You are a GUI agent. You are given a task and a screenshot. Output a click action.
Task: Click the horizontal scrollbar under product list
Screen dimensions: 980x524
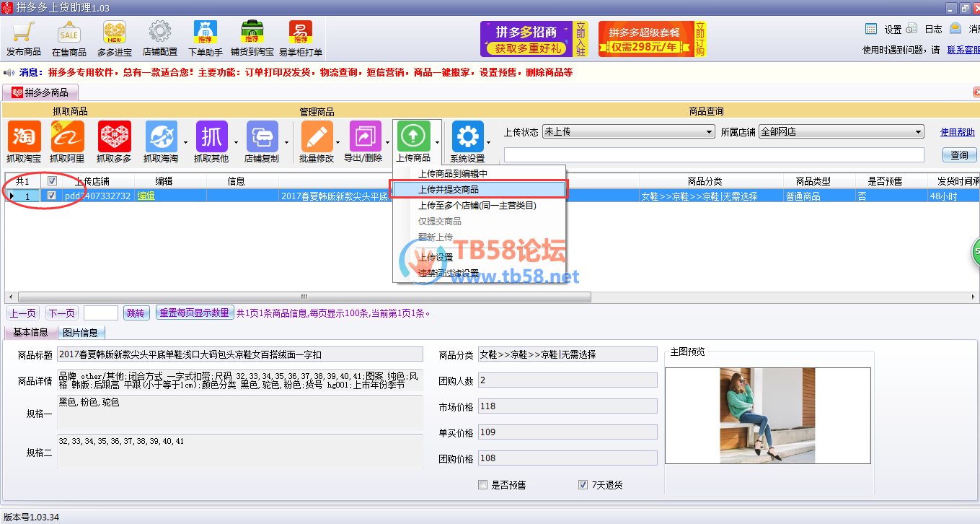point(303,297)
